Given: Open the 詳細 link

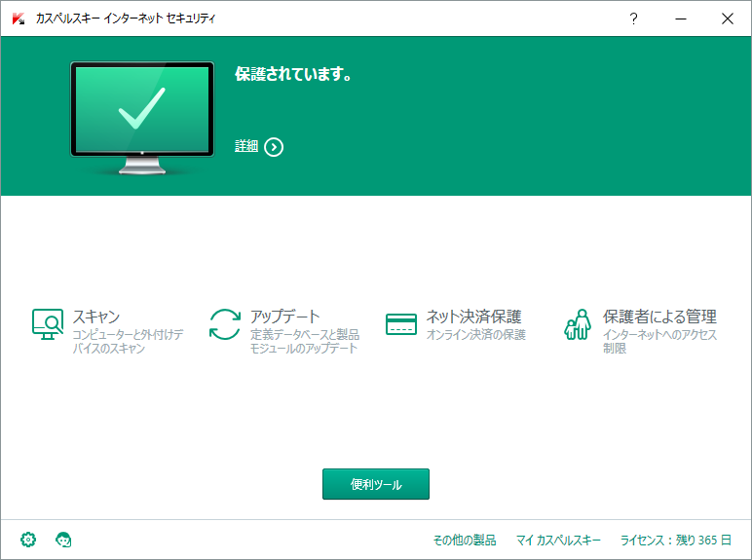Looking at the screenshot, I should click(x=246, y=146).
